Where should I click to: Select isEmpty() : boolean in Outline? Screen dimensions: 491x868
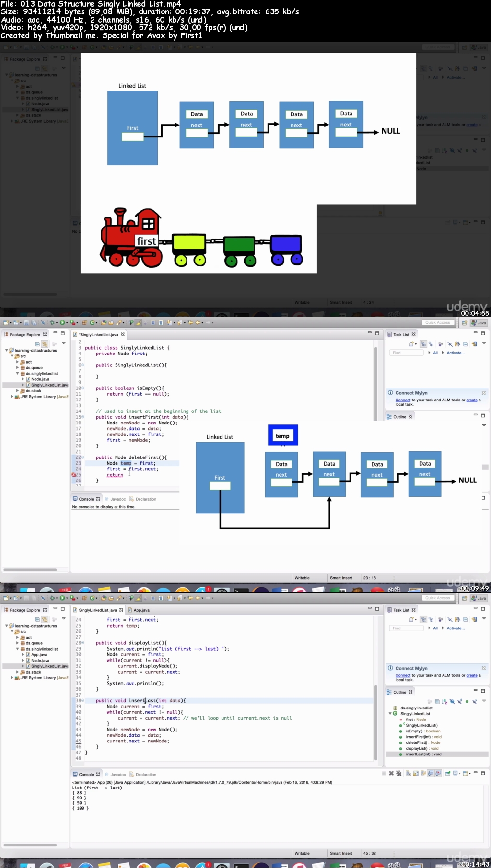[423, 731]
